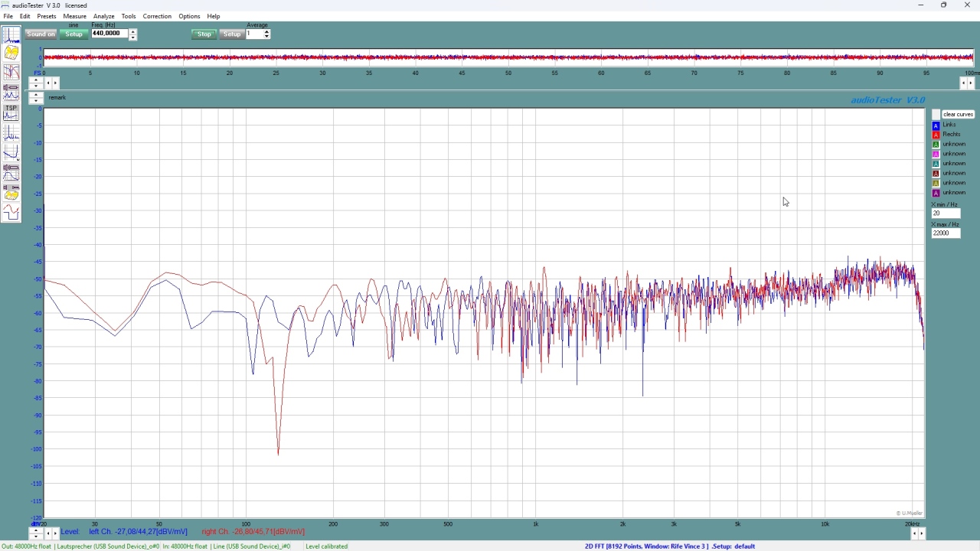
Task: Open the frequency response sweep measurement icon
Action: pos(11,73)
